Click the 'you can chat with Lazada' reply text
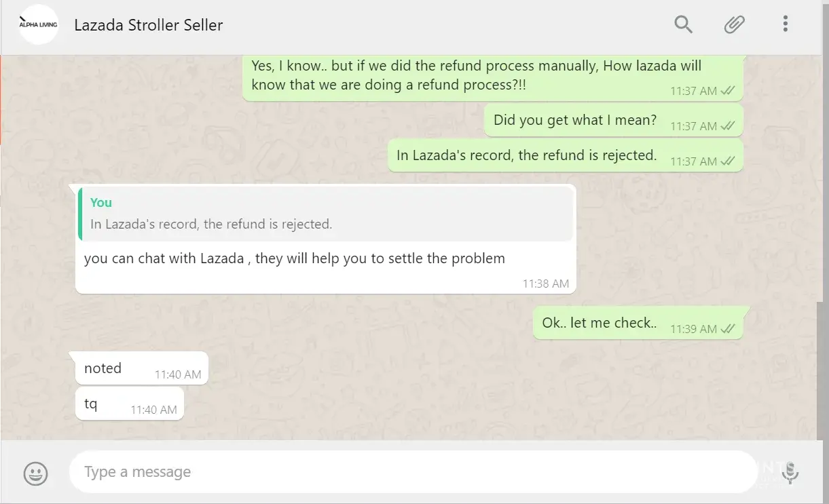 tap(294, 258)
